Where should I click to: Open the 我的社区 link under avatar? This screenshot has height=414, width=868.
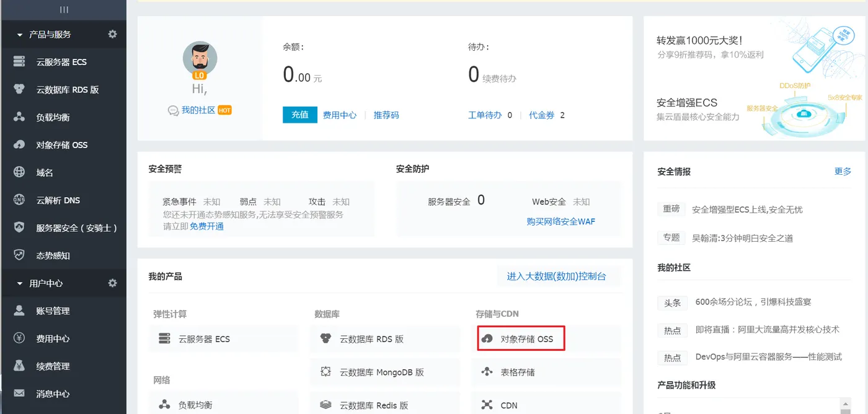(x=198, y=110)
